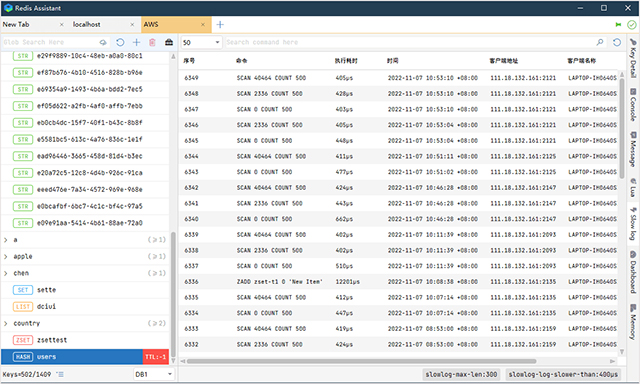Select key e69354a9-1493-4b6a-bdd2-7ec5

point(85,89)
